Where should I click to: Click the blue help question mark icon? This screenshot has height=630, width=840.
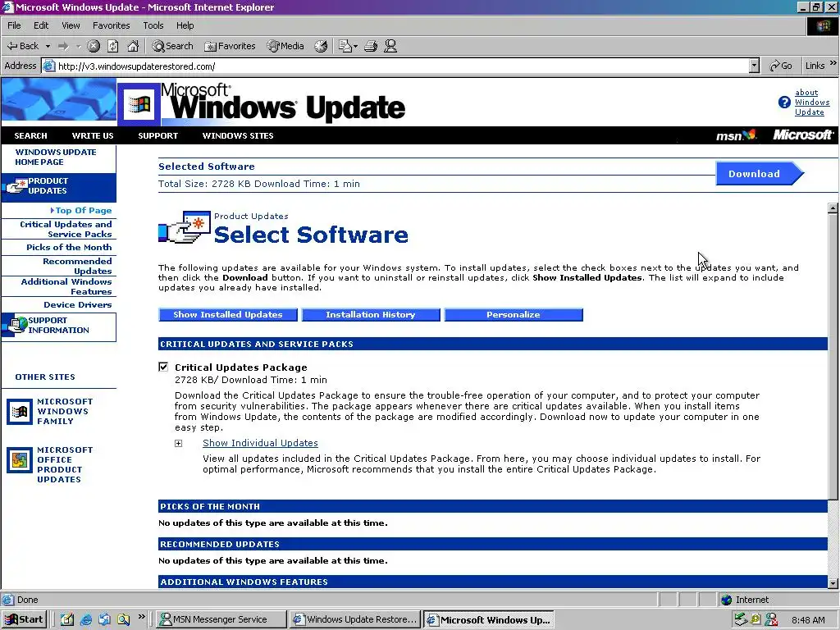[x=784, y=102]
